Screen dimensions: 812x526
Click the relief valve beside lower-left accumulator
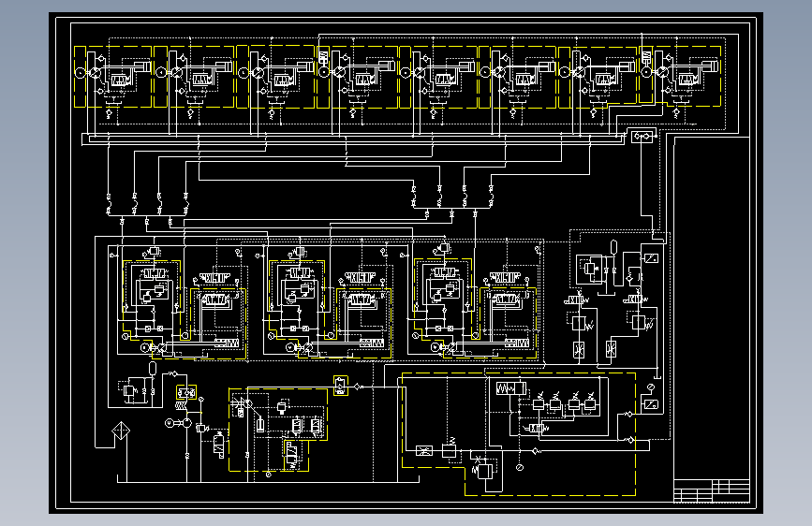point(129,391)
